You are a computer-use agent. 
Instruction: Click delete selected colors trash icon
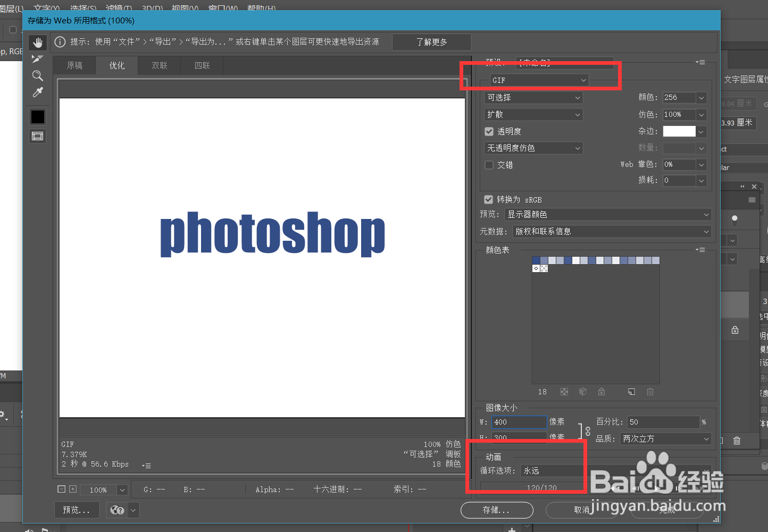point(650,392)
